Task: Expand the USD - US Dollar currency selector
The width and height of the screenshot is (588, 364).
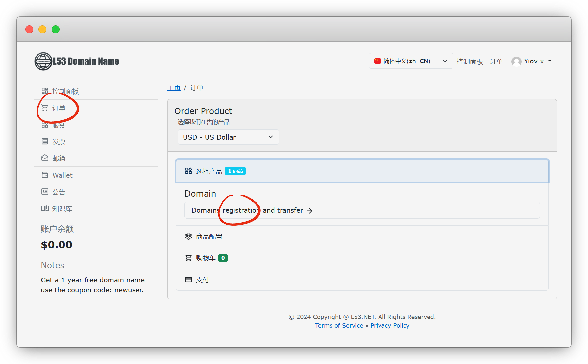Action: coord(228,137)
